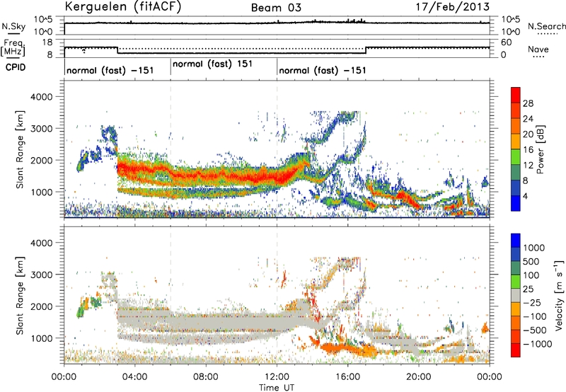
Task: Click the "Velocity [m s-1]" color bar title
Action: pos(559,296)
